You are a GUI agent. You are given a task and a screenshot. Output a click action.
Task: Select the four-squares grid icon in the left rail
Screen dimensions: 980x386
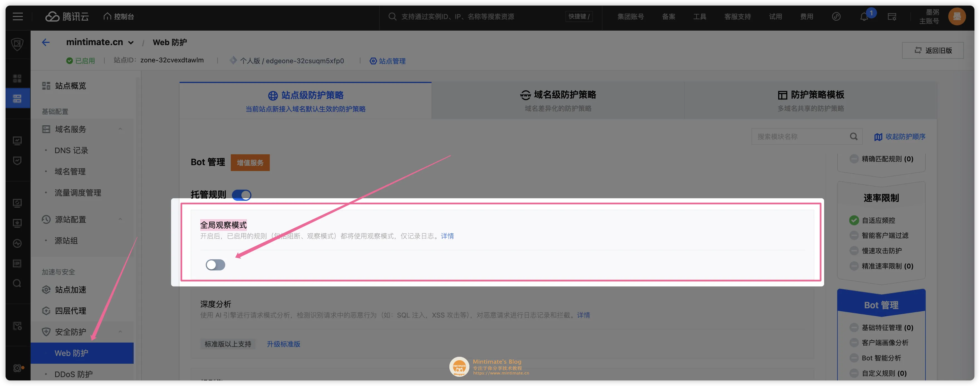17,79
